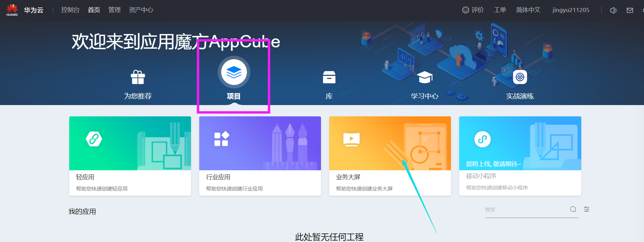Open 学习中心 tab label
Screen dimensions: 644x242
click(425, 96)
